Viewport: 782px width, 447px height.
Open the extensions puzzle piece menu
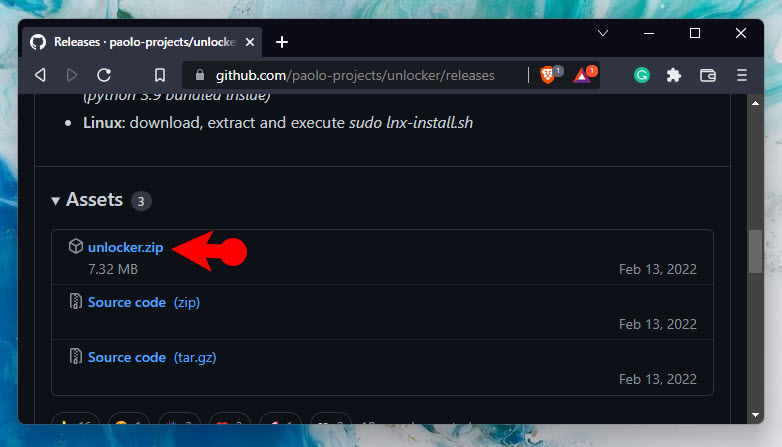[x=674, y=75]
